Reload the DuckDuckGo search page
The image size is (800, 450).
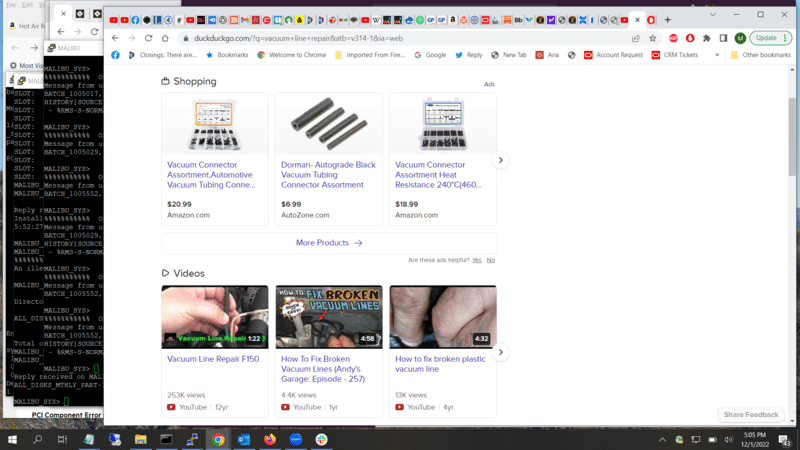point(148,38)
